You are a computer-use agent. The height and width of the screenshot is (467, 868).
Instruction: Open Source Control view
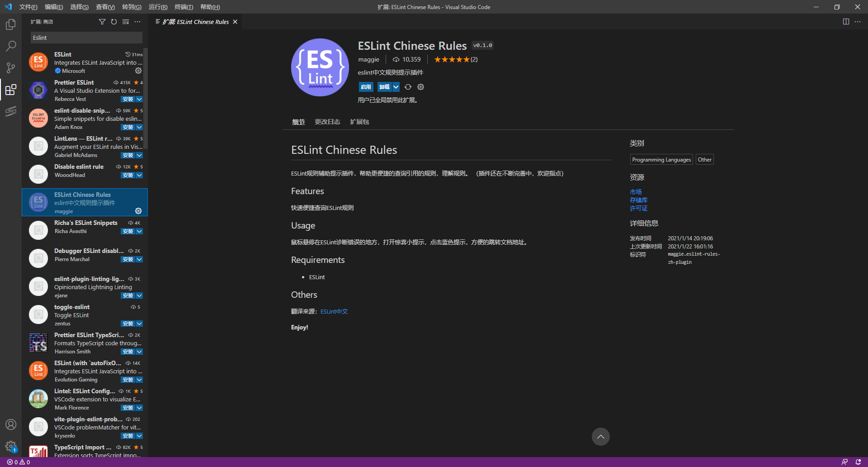(11, 68)
